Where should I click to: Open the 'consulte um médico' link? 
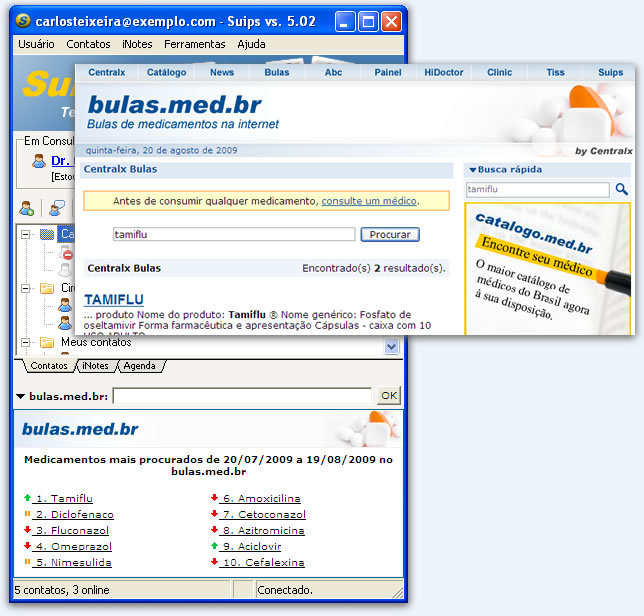pos(369,201)
